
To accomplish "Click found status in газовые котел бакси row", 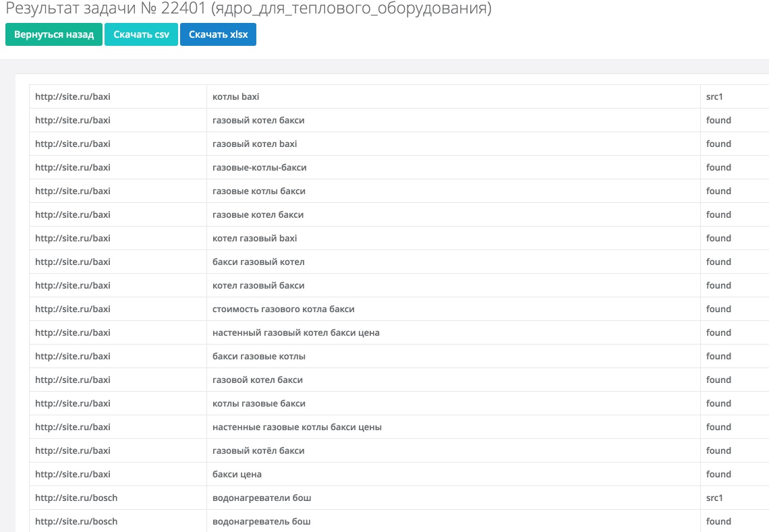I will point(718,214).
